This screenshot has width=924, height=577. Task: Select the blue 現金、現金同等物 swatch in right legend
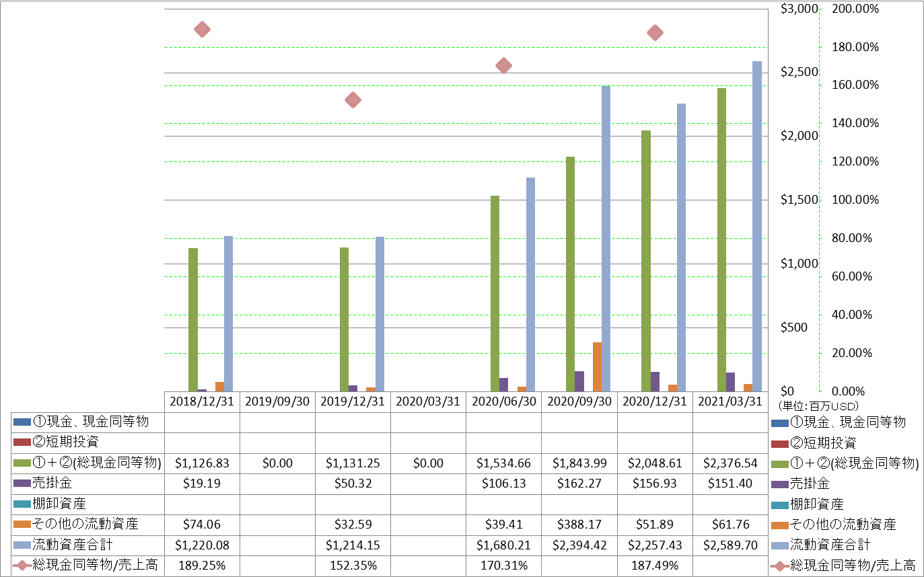click(x=779, y=422)
